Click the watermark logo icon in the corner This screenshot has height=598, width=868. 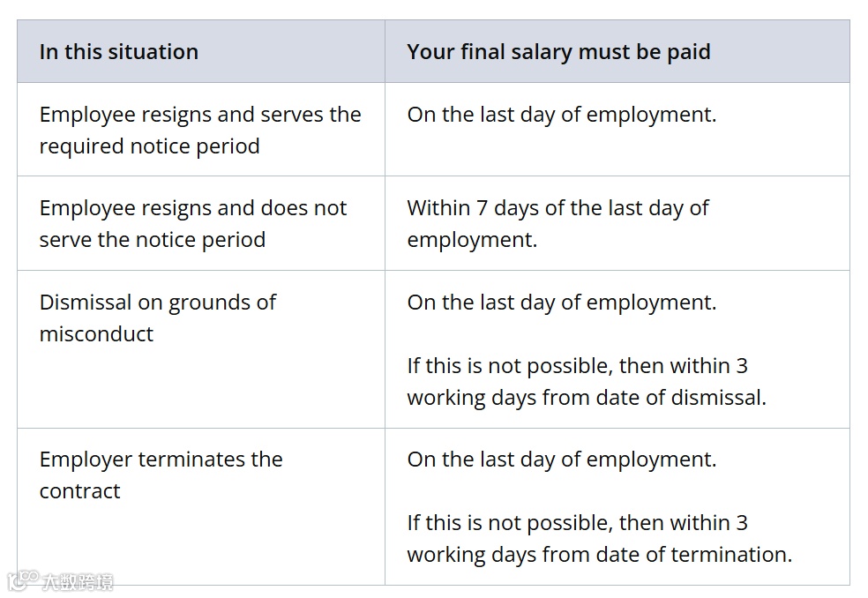click(21, 581)
